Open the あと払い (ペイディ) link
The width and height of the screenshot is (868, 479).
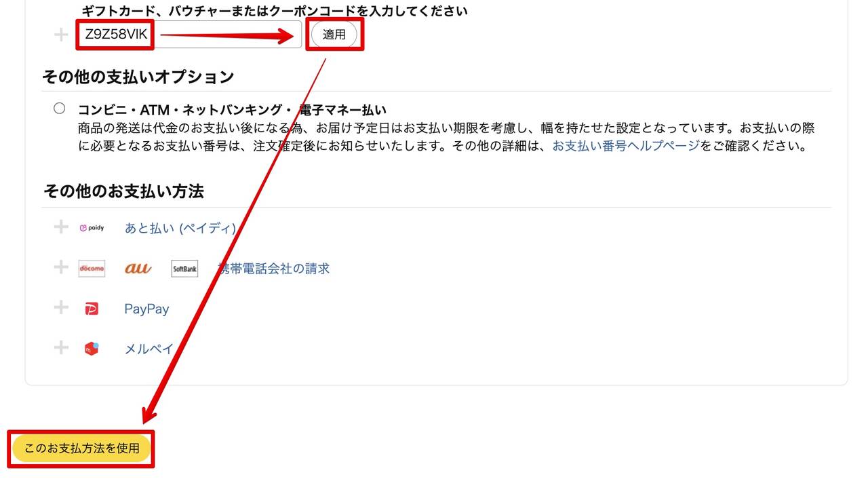[180, 228]
